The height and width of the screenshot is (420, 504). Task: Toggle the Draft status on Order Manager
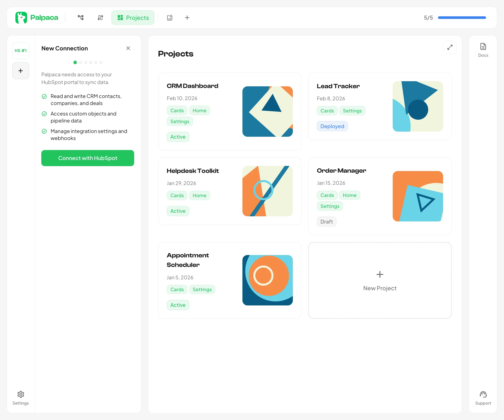[326, 221]
